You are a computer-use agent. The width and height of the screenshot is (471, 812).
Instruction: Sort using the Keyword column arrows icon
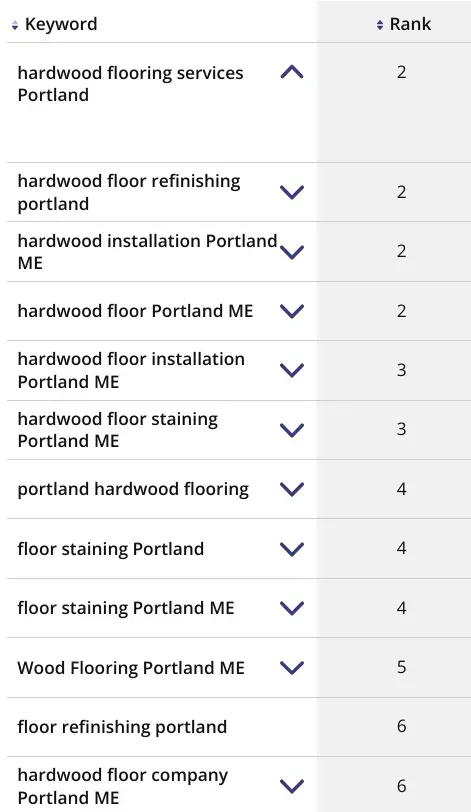click(x=14, y=25)
